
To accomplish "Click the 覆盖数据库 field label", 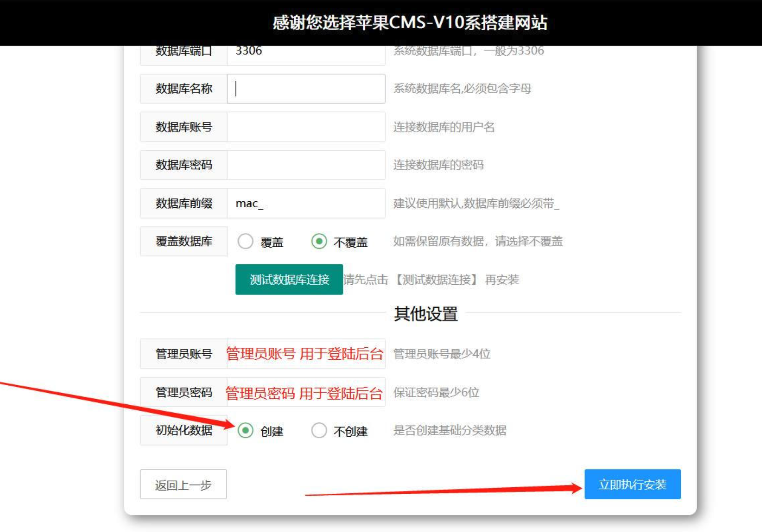I will [x=183, y=241].
